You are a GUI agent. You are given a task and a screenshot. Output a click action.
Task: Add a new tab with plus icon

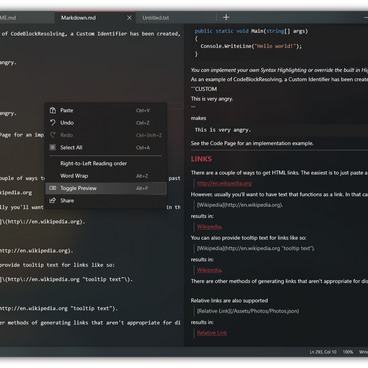click(x=226, y=17)
